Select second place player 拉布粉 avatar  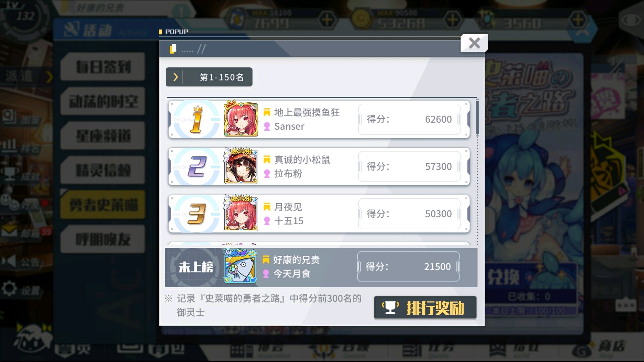click(x=241, y=166)
